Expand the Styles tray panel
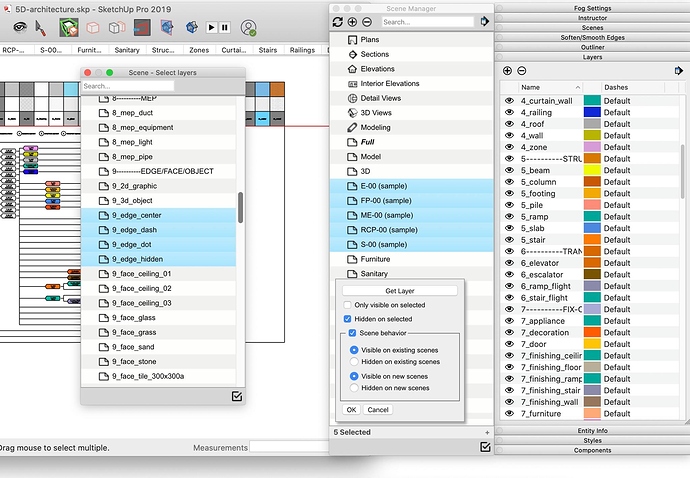The image size is (690, 478). click(592, 440)
